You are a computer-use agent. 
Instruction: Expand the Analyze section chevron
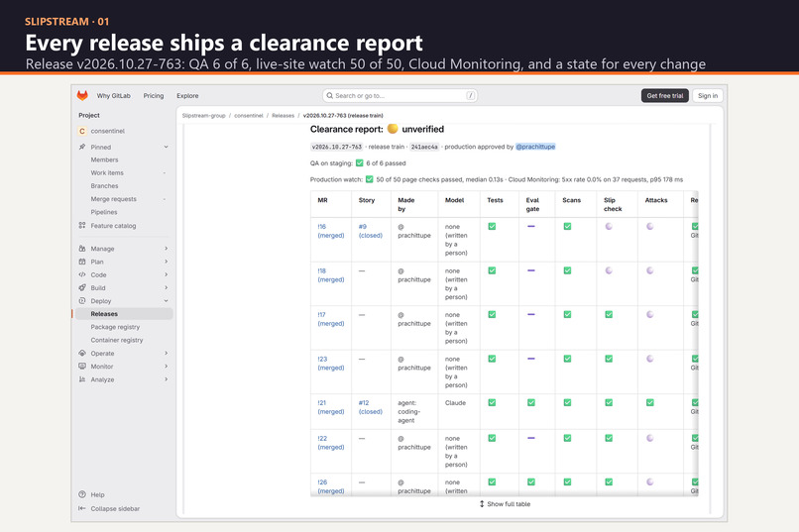(167, 379)
